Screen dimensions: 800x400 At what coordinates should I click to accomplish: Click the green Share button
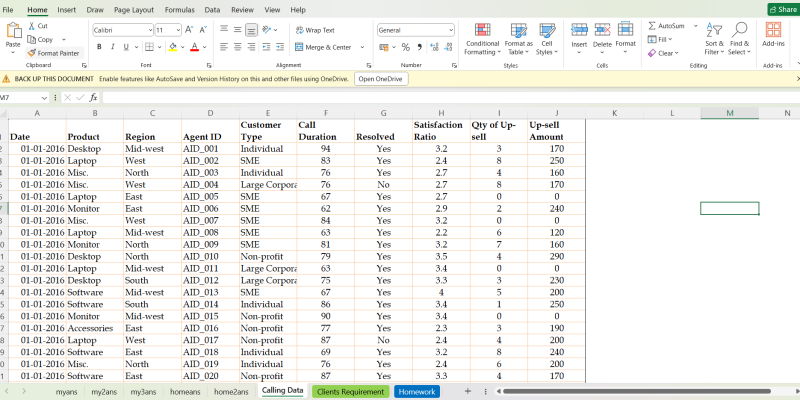pos(782,9)
